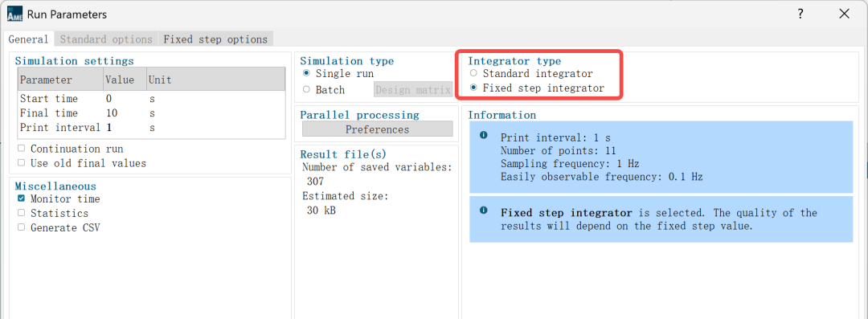Open the Fixed step options tab
The width and height of the screenshot is (868, 319).
tap(215, 39)
